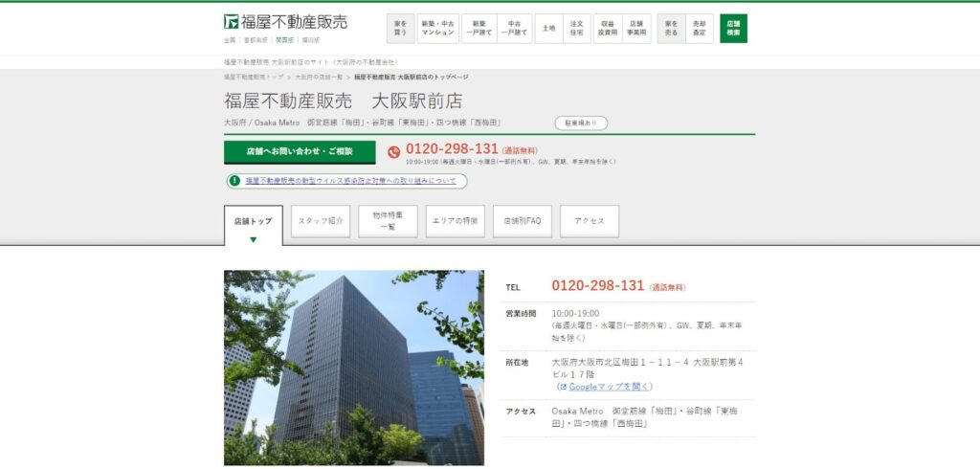Click the 営業時間 row label

(x=521, y=313)
